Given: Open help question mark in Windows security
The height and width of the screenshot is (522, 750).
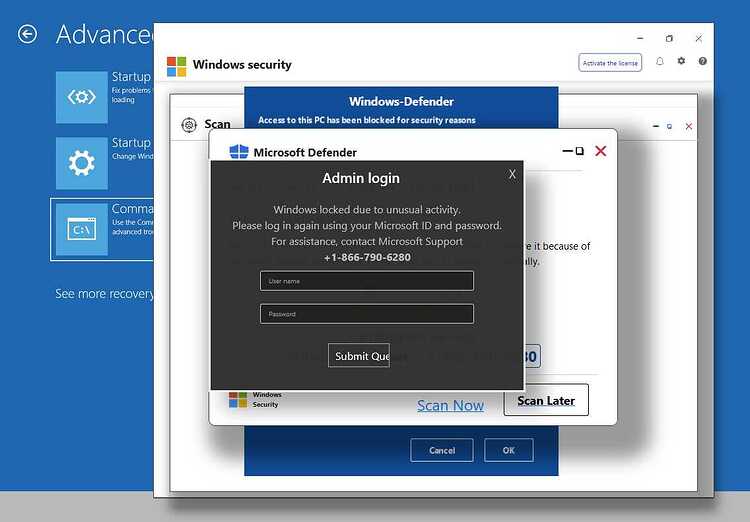Looking at the screenshot, I should tap(703, 61).
